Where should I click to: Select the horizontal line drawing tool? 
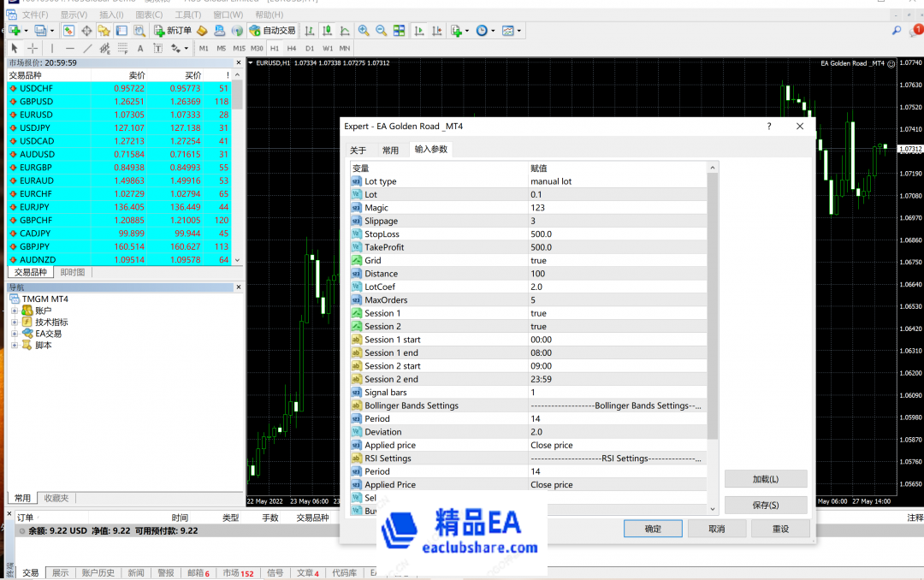coord(70,48)
